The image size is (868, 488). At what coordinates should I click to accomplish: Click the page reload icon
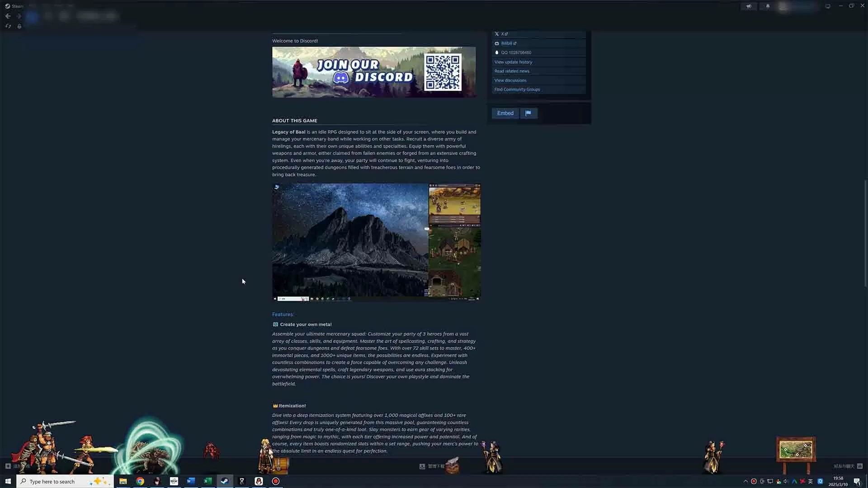[8, 26]
